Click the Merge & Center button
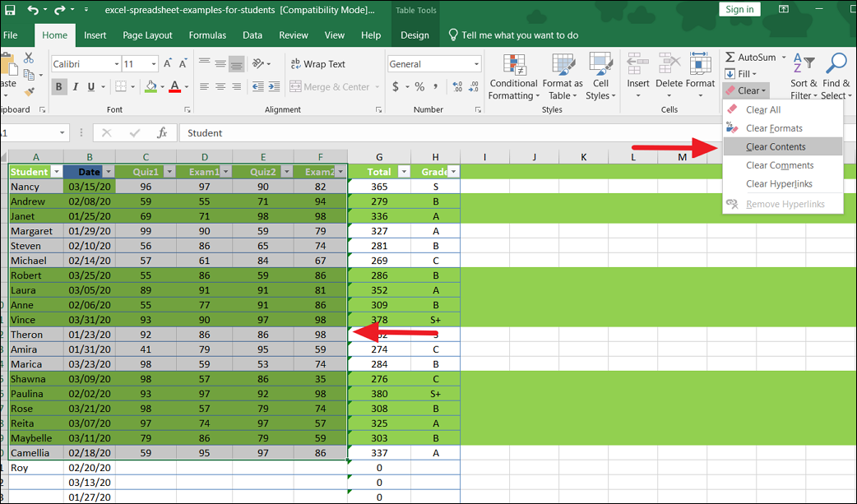This screenshot has width=857, height=504. pos(330,87)
